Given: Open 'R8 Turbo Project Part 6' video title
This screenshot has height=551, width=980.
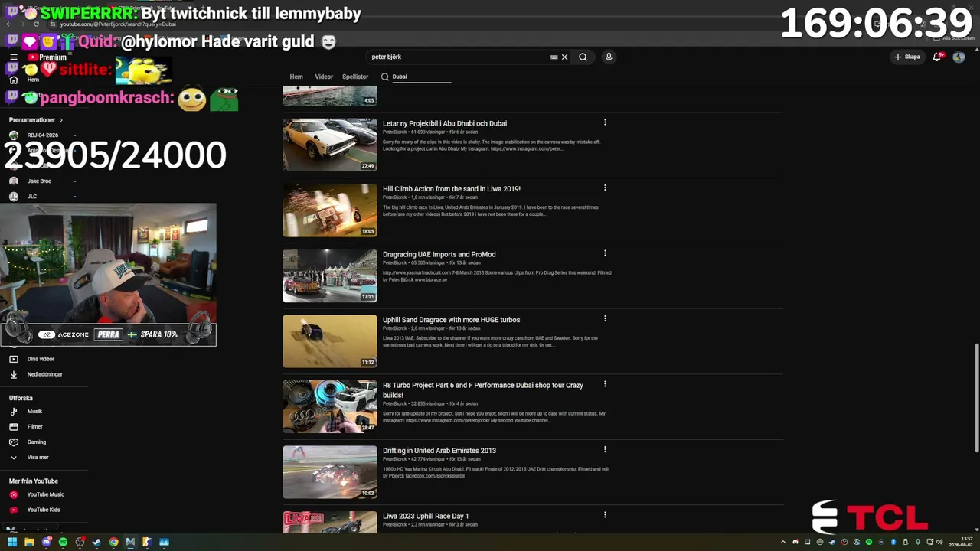Looking at the screenshot, I should [x=483, y=390].
